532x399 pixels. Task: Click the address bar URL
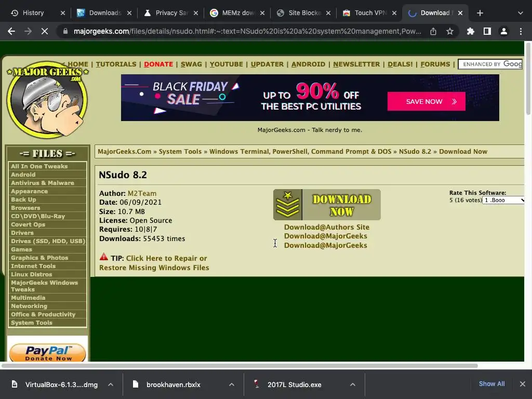247,31
